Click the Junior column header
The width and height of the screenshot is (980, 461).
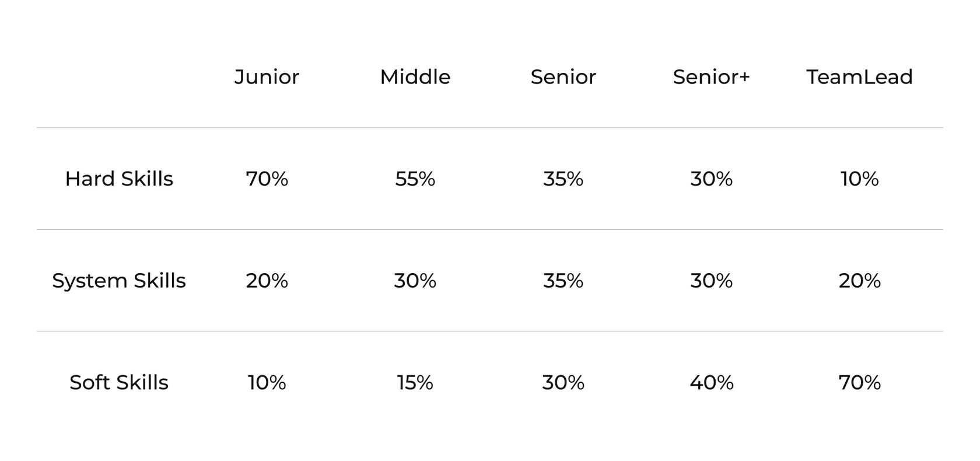tap(267, 77)
